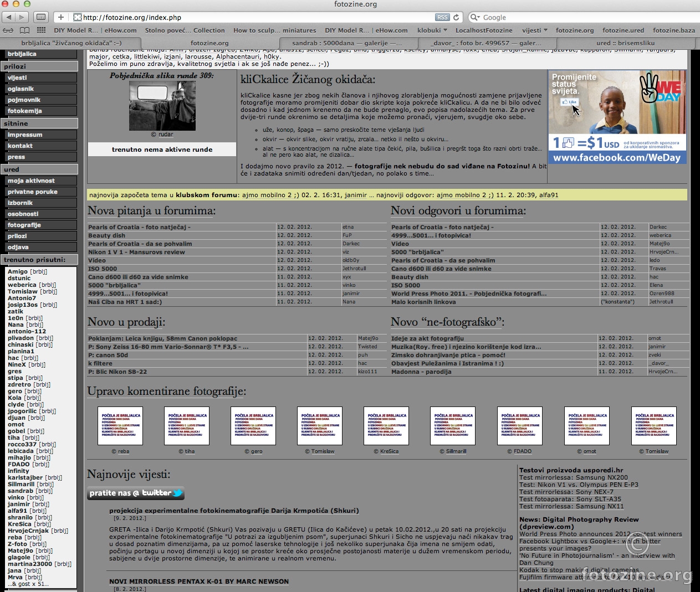This screenshot has height=592, width=700.
Task: Open 'privatne poruke' in the sidebar
Action: tap(42, 192)
